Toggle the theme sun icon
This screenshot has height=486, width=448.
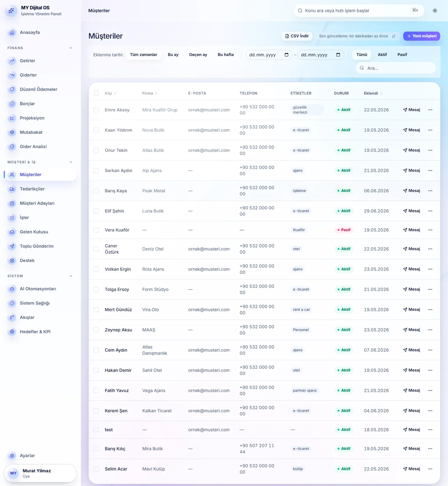click(435, 11)
